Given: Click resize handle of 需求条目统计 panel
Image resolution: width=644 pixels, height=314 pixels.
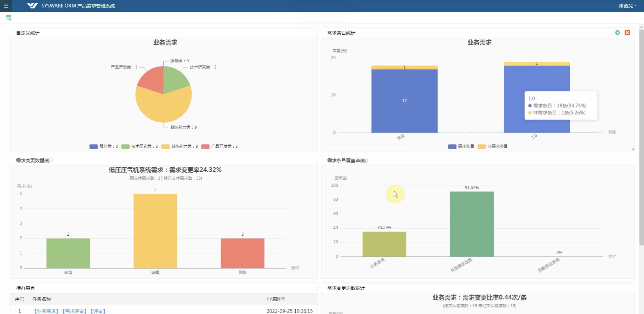Looking at the screenshot, I should 633,149.
